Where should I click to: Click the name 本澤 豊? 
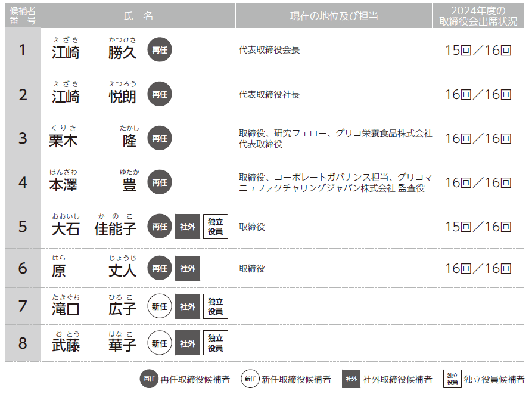click(92, 184)
